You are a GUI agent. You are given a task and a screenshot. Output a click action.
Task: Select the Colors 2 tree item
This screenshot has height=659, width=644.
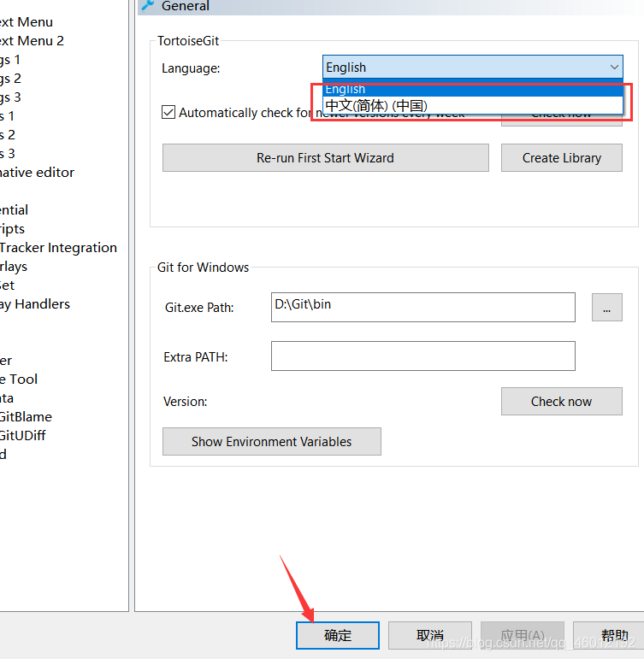(8, 134)
